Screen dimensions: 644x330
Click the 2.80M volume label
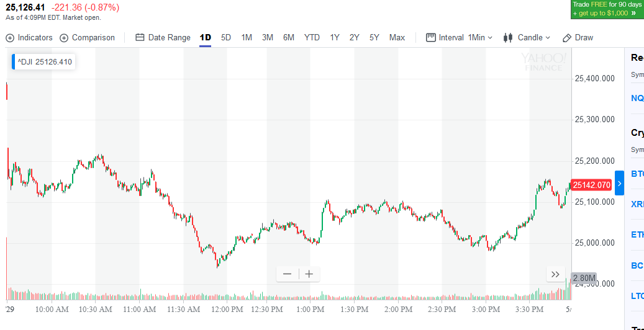point(584,279)
